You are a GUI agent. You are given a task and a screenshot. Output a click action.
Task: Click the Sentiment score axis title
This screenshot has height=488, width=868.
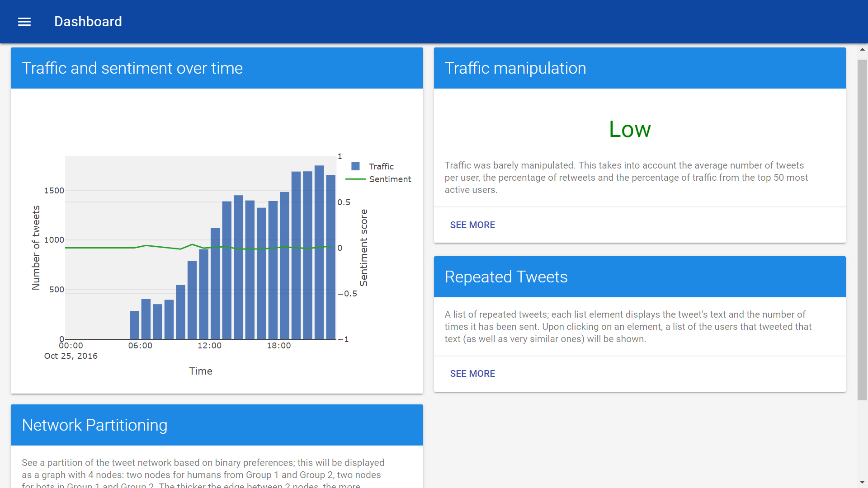363,248
